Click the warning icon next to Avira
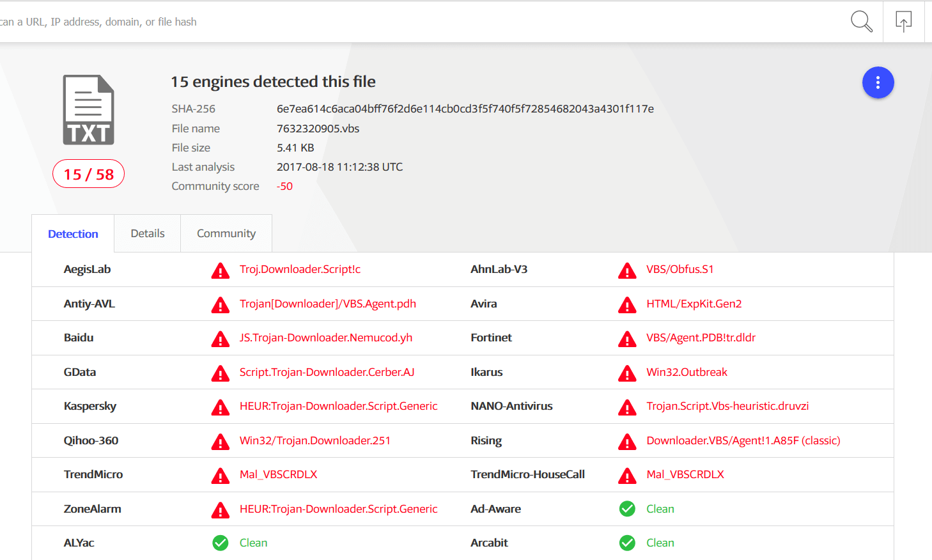This screenshot has width=932, height=560. coord(627,305)
